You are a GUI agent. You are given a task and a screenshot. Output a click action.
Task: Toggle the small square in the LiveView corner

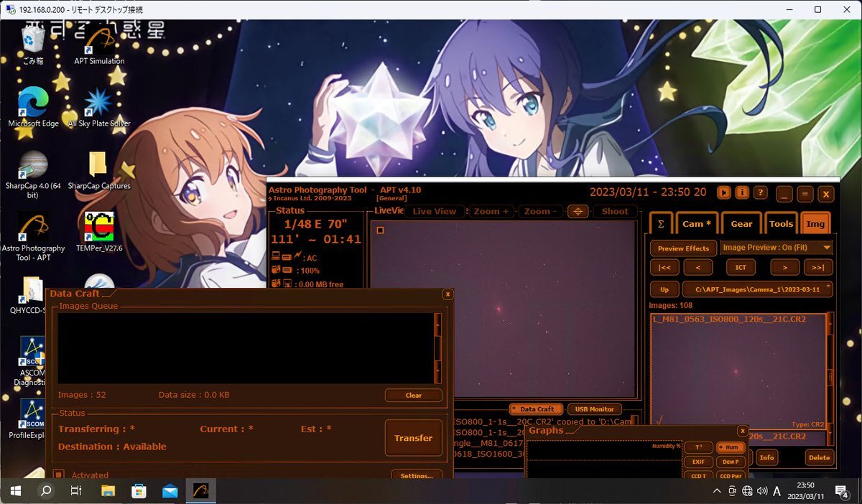380,230
